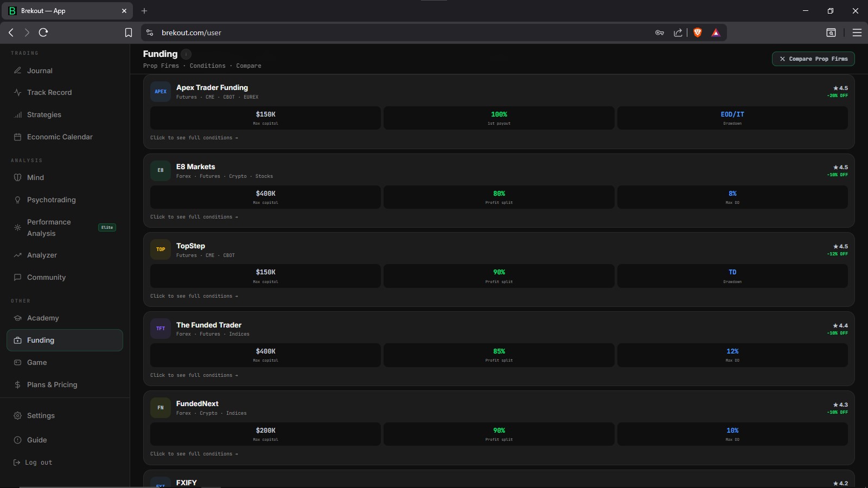Bookmark this page
This screenshot has height=488, width=868.
(x=129, y=33)
